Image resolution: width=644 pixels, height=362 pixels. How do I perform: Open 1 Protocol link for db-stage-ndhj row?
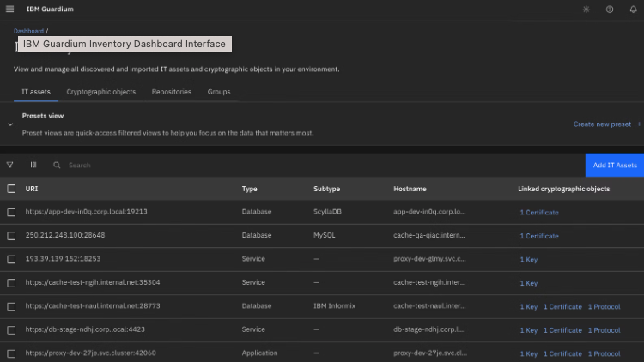[604, 330]
